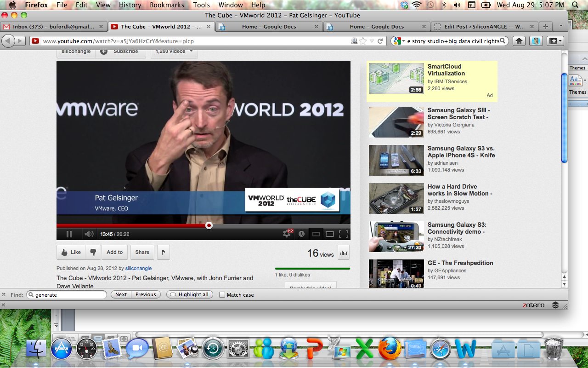Dislike the video with thumbs-down
Screen dimensions: 588x368
(93, 252)
